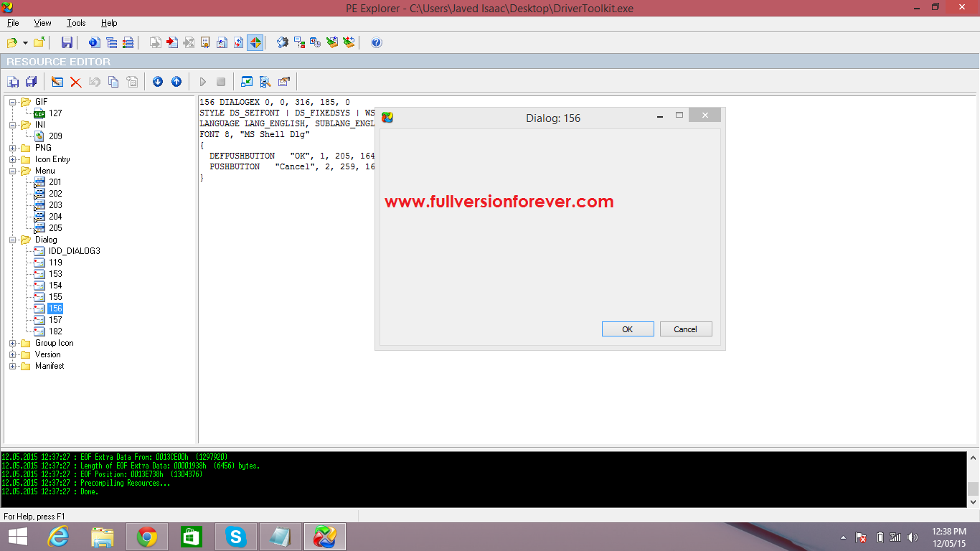
Task: Click the log panel scroll-down arrow
Action: click(x=974, y=502)
